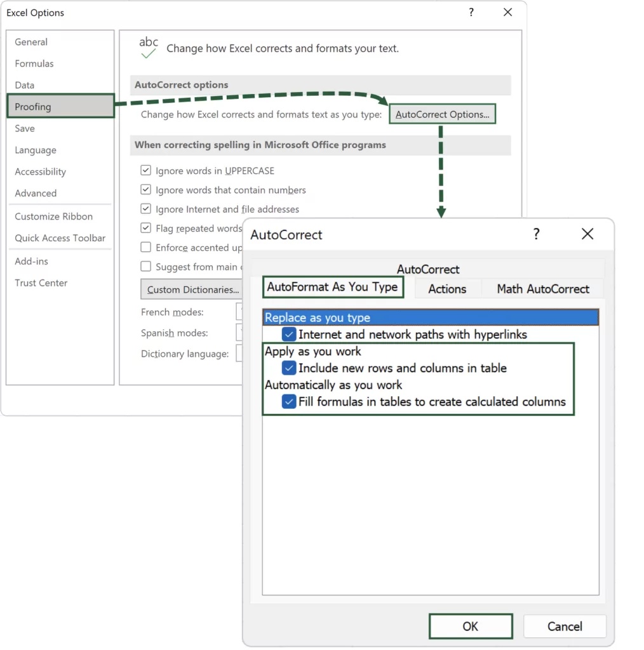Uncheck Ignore words that contain numbers

146,190
